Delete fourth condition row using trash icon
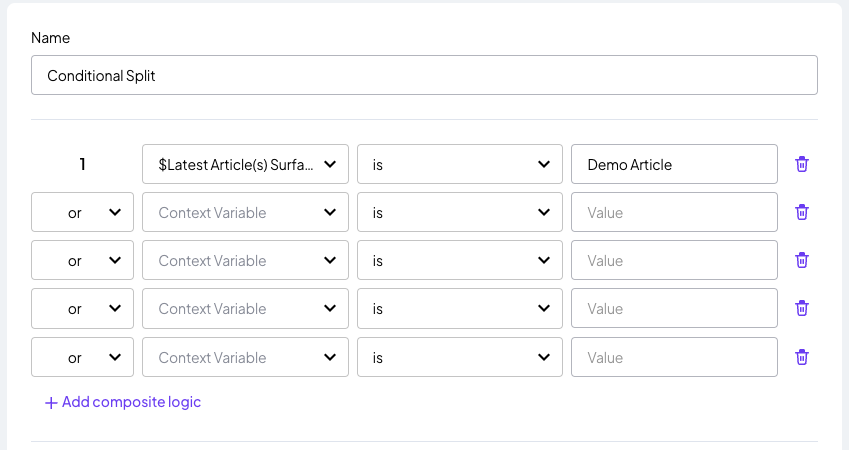The image size is (849, 450). pyautogui.click(x=802, y=308)
